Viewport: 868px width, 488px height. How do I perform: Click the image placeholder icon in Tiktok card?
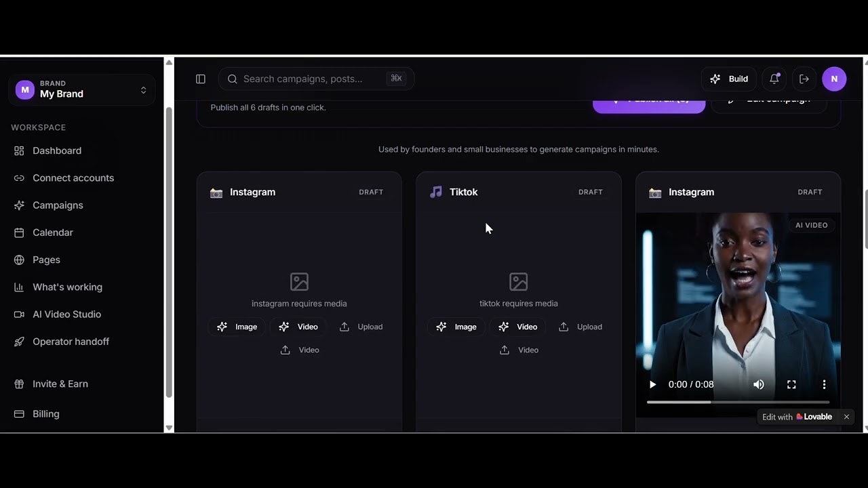(x=519, y=281)
